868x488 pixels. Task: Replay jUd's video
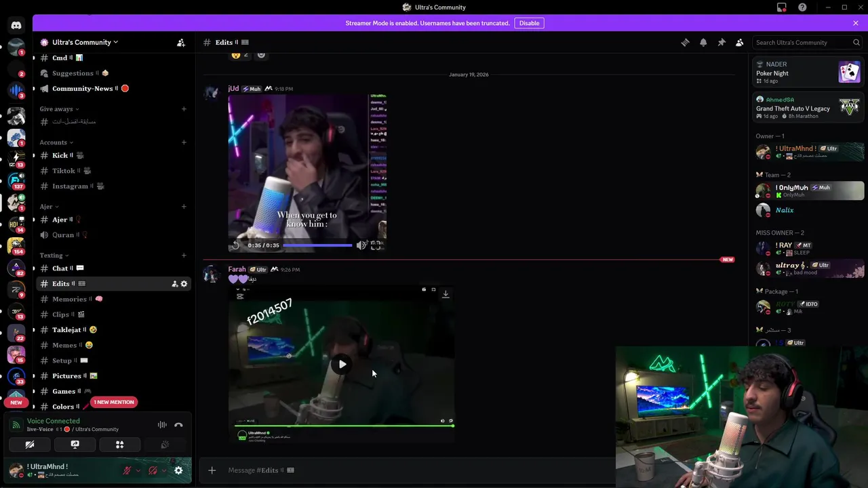point(236,245)
